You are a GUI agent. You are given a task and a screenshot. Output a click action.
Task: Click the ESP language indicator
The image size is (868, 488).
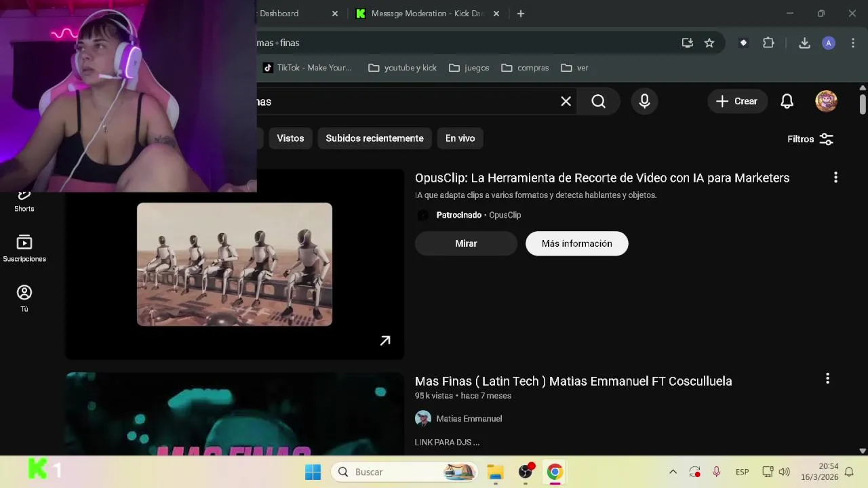[742, 472]
